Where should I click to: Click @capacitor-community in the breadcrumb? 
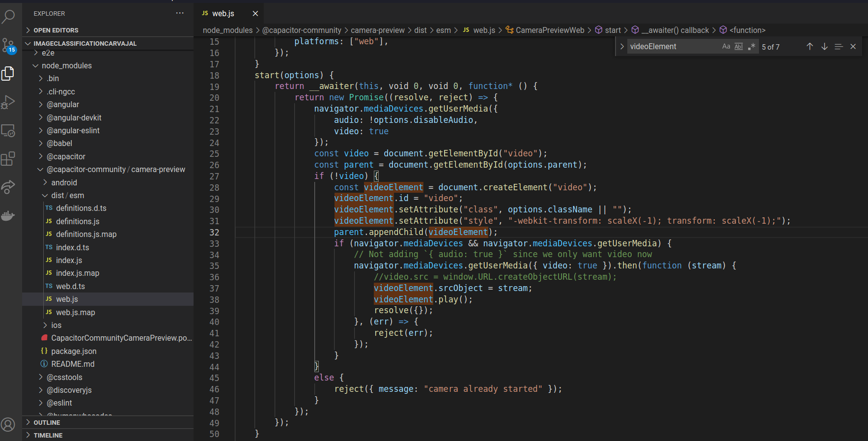302,30
